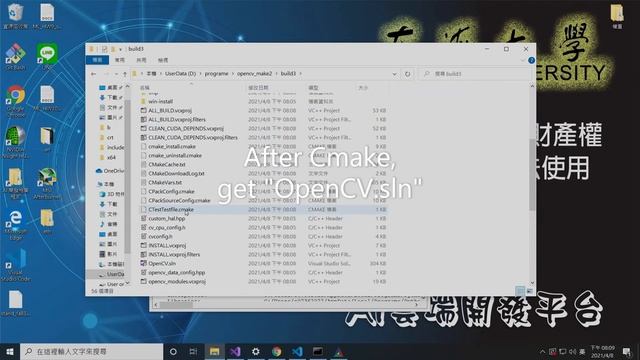Open the OpenCV.sln solution file

click(x=162, y=263)
